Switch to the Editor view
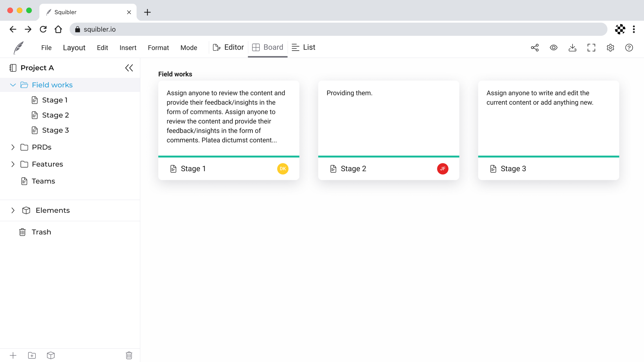The width and height of the screenshot is (644, 362). 228,47
